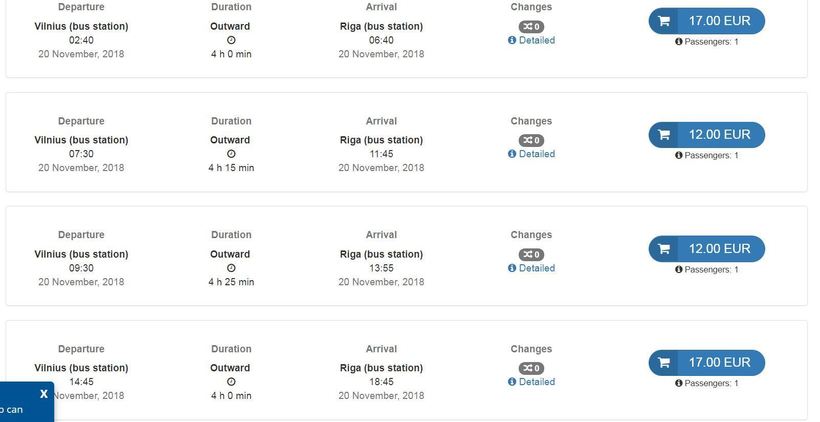Screen dimensions: 820x422
Task: Open Detailed info for 02:40 departure
Action: point(536,40)
